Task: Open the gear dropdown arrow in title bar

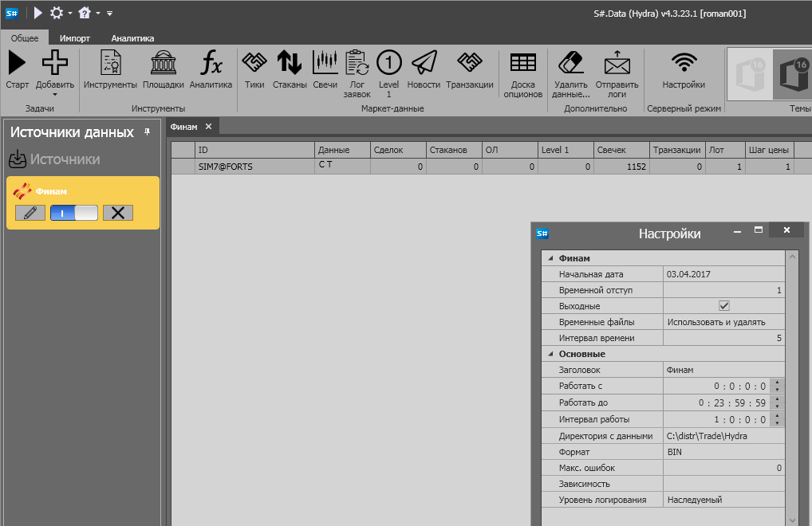Action: pyautogui.click(x=70, y=14)
